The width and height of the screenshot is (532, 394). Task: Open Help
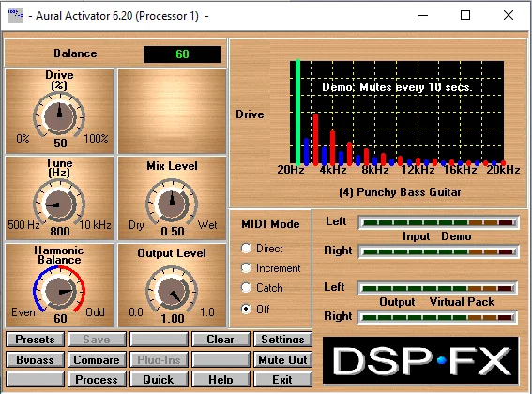[x=220, y=379]
